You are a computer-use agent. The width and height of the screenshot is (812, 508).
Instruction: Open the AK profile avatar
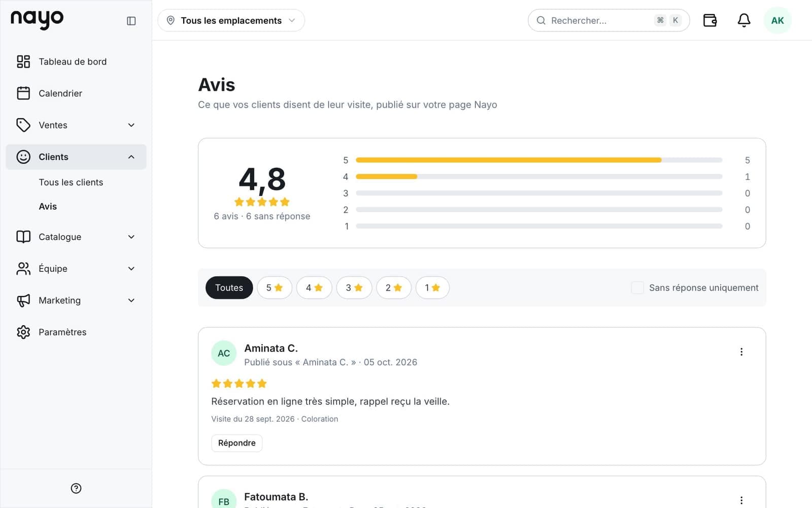pyautogui.click(x=777, y=20)
